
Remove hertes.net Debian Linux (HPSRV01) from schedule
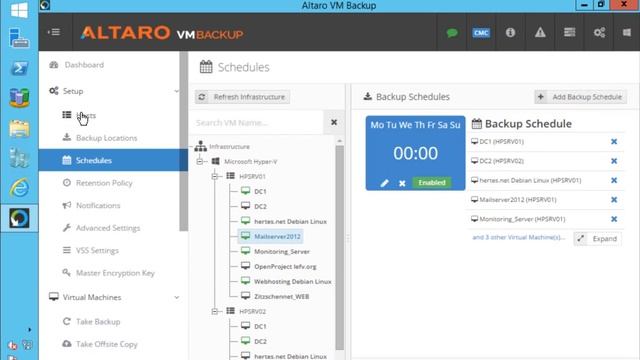614,180
